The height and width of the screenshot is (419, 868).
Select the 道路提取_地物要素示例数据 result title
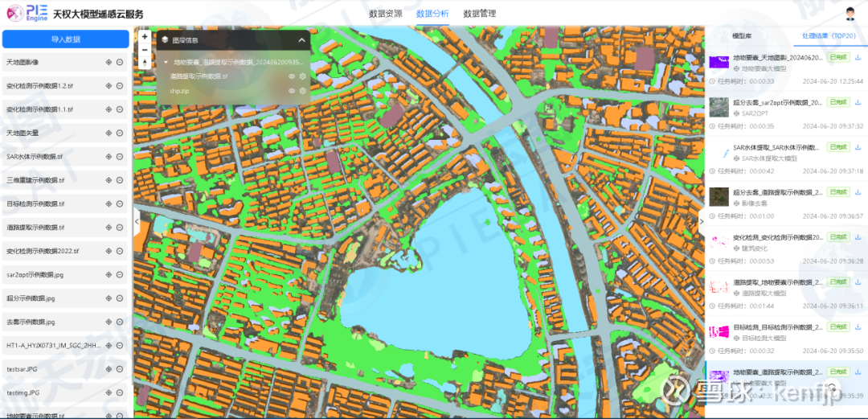pyautogui.click(x=778, y=282)
